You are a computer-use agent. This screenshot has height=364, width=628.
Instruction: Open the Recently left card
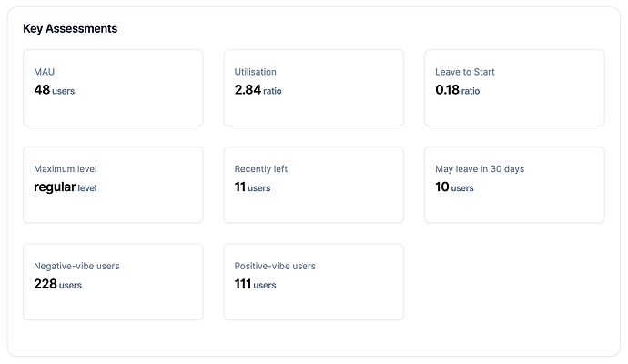click(314, 185)
